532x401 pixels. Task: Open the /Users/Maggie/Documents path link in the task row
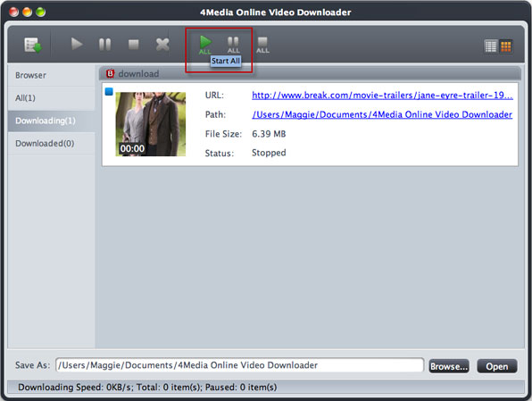(x=382, y=115)
